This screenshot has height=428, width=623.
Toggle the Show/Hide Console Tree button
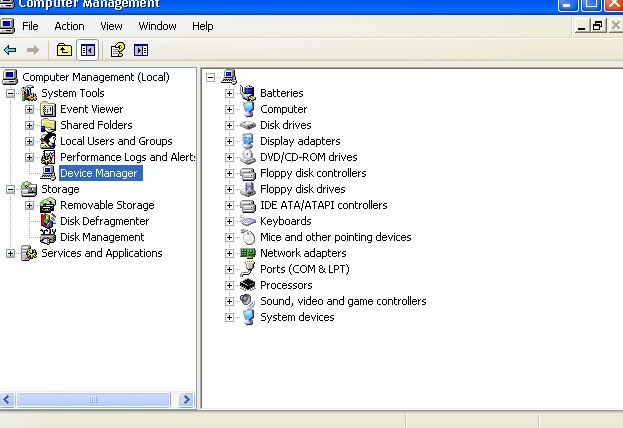(x=87, y=50)
